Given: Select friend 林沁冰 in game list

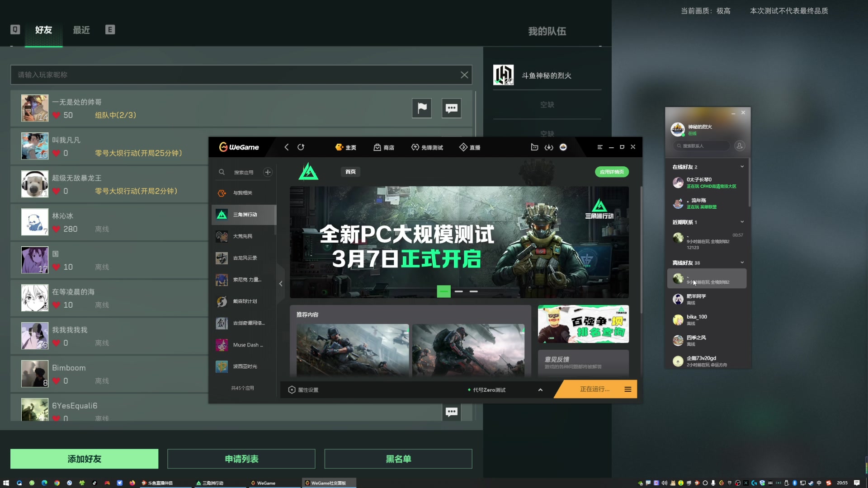Looking at the screenshot, I should pyautogui.click(x=108, y=222).
